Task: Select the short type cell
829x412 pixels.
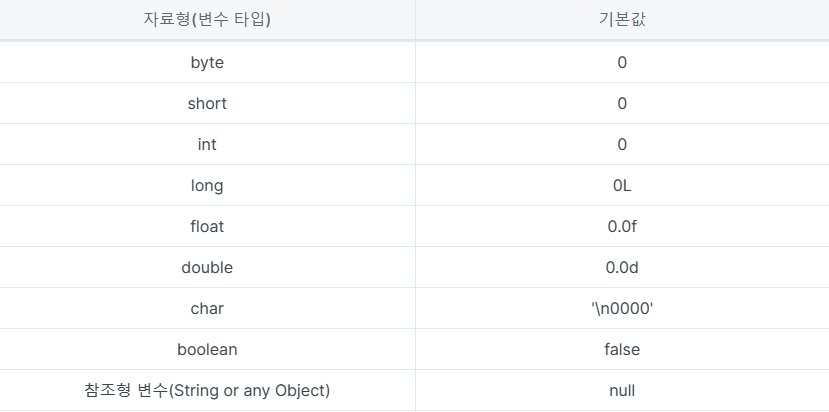Action: point(207,104)
